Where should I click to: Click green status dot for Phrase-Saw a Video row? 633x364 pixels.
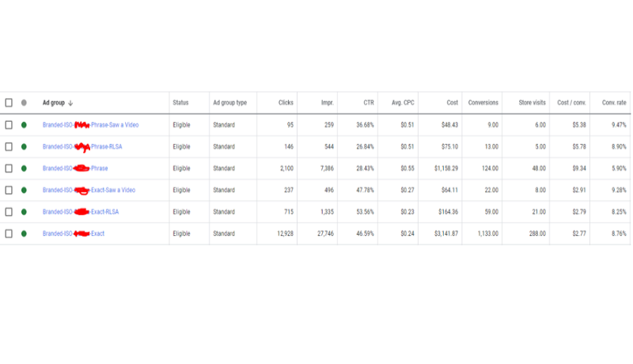tap(24, 125)
